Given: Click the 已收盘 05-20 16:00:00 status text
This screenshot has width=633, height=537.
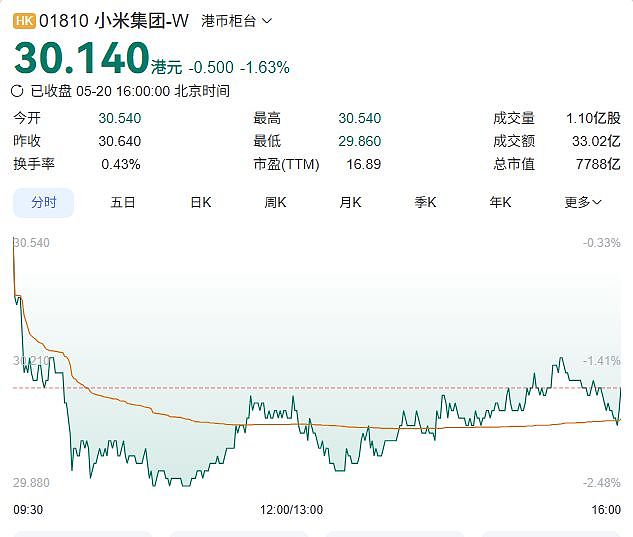Looking at the screenshot, I should click(x=130, y=91).
